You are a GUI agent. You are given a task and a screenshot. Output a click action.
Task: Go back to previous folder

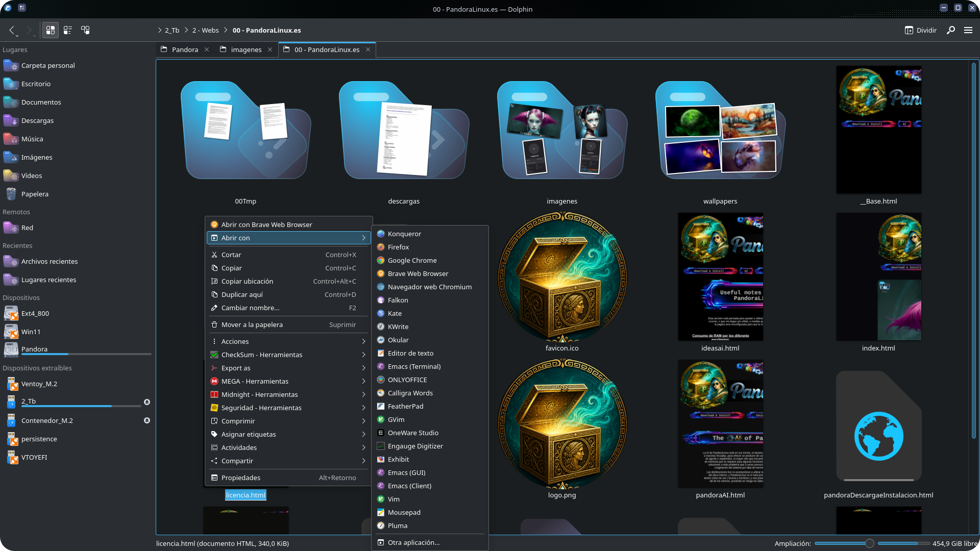tap(12, 30)
